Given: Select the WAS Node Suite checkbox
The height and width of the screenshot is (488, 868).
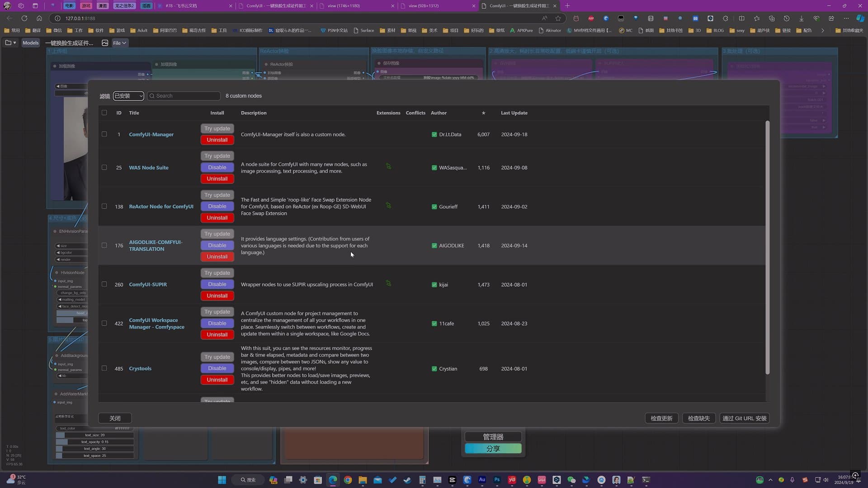Looking at the screenshot, I should tap(104, 167).
